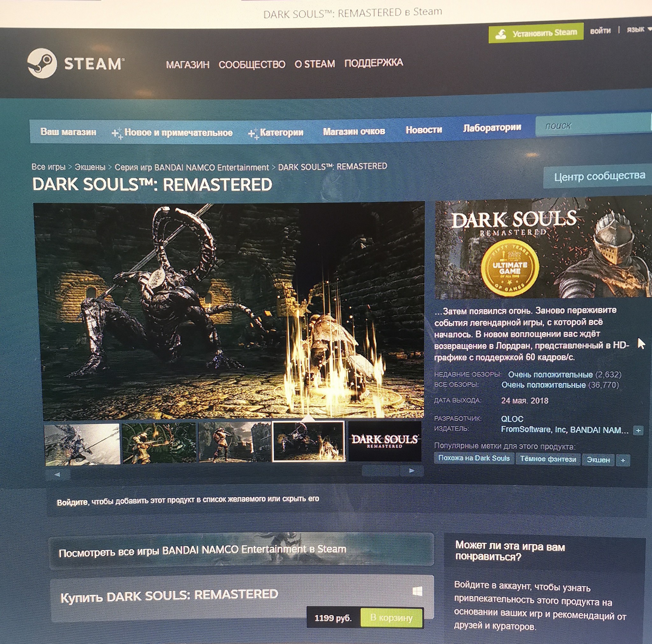Click the plus button to add tags
This screenshot has width=652, height=644.
pos(623,460)
